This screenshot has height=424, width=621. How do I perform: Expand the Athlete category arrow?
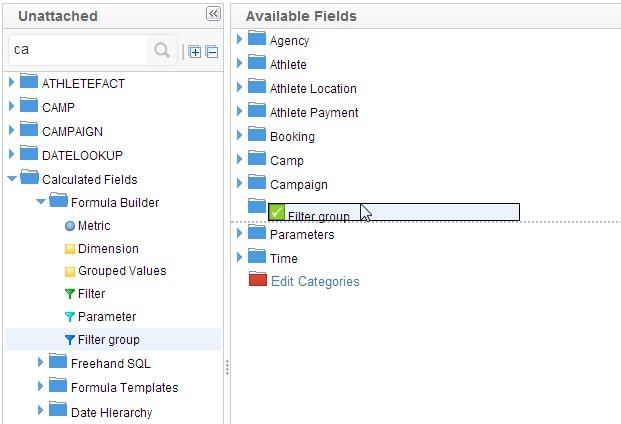click(239, 63)
